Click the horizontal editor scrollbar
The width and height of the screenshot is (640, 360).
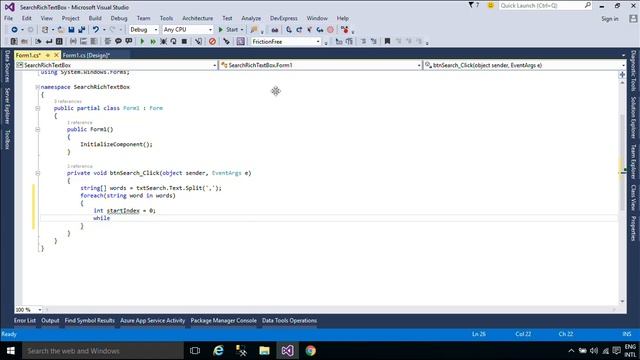[x=331, y=310]
